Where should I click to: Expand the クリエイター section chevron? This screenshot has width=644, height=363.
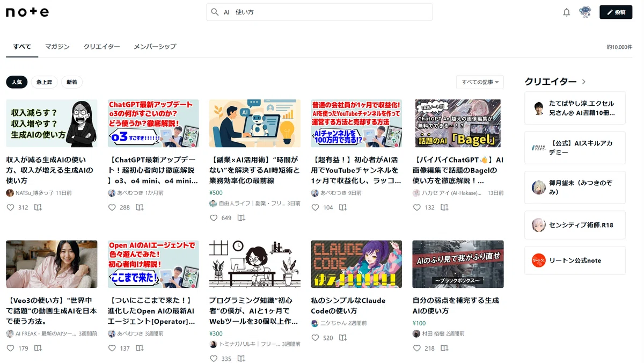coord(584,82)
